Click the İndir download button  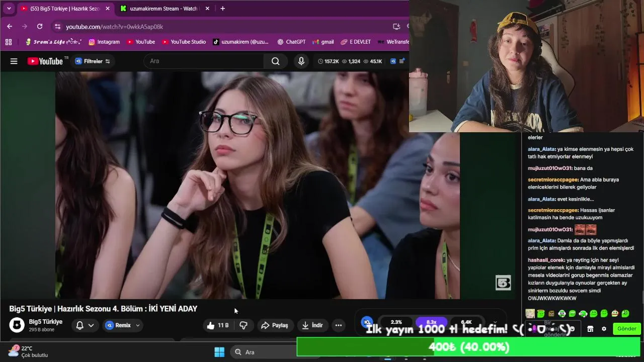click(312, 325)
